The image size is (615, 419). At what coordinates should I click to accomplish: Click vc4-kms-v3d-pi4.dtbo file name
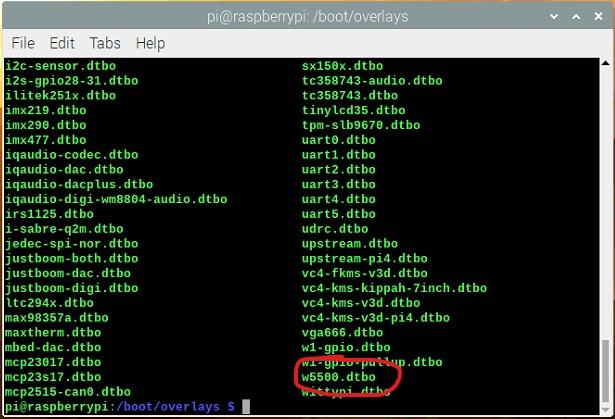(376, 318)
